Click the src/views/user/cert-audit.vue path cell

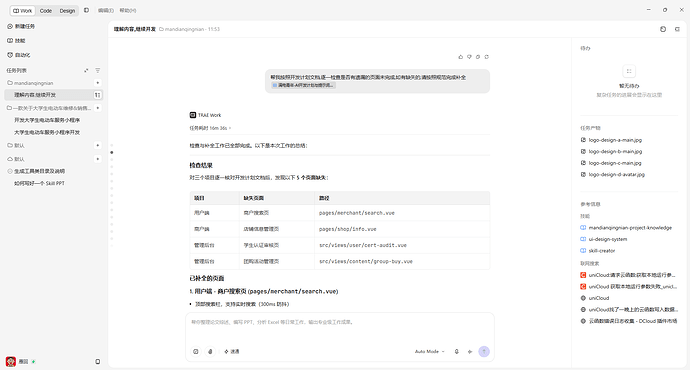(x=363, y=245)
